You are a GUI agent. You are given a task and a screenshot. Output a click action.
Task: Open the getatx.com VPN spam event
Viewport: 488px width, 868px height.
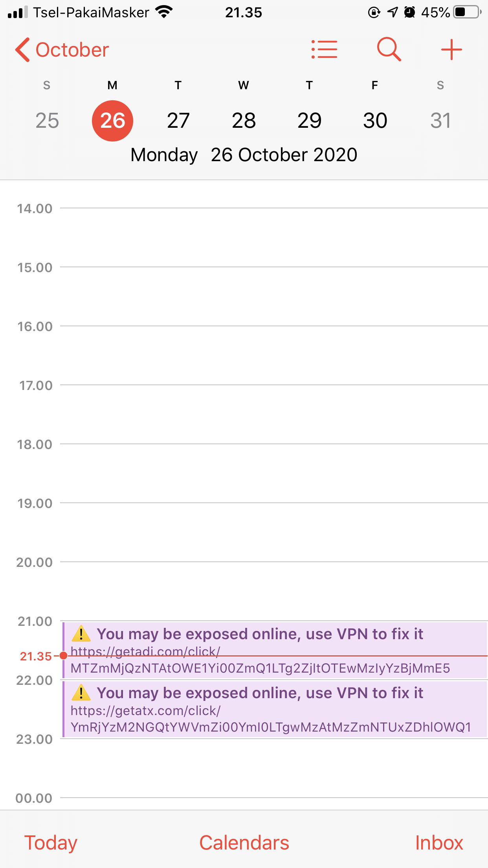[x=275, y=709]
